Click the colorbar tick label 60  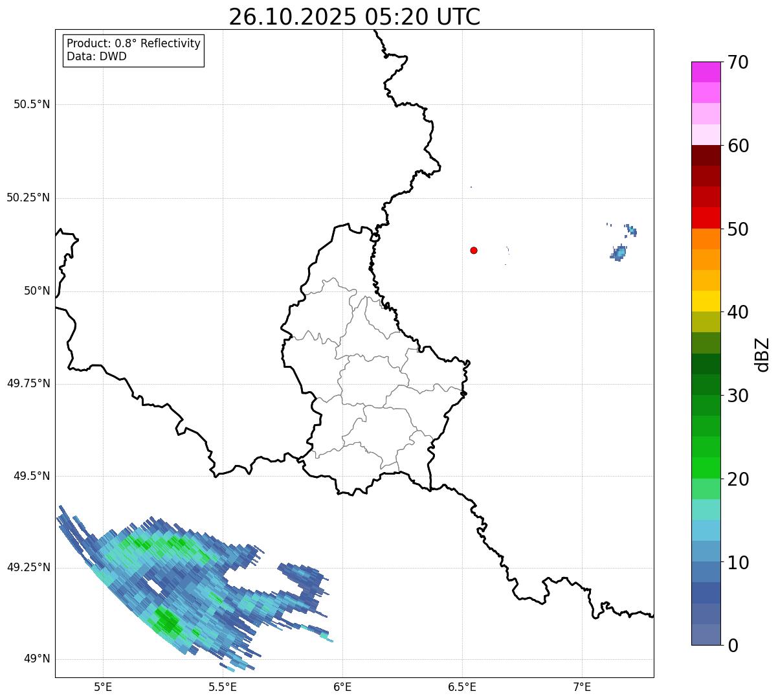coord(738,146)
